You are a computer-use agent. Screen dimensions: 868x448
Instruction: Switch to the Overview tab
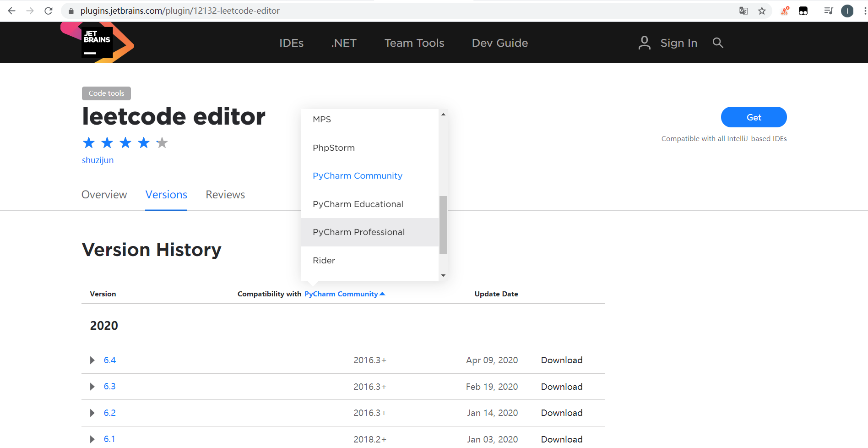click(104, 195)
